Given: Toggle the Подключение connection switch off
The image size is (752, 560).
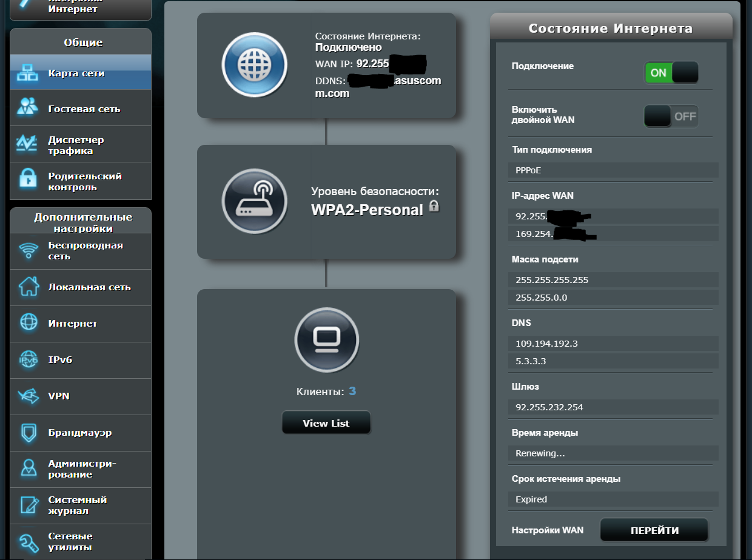Looking at the screenshot, I should tap(671, 73).
